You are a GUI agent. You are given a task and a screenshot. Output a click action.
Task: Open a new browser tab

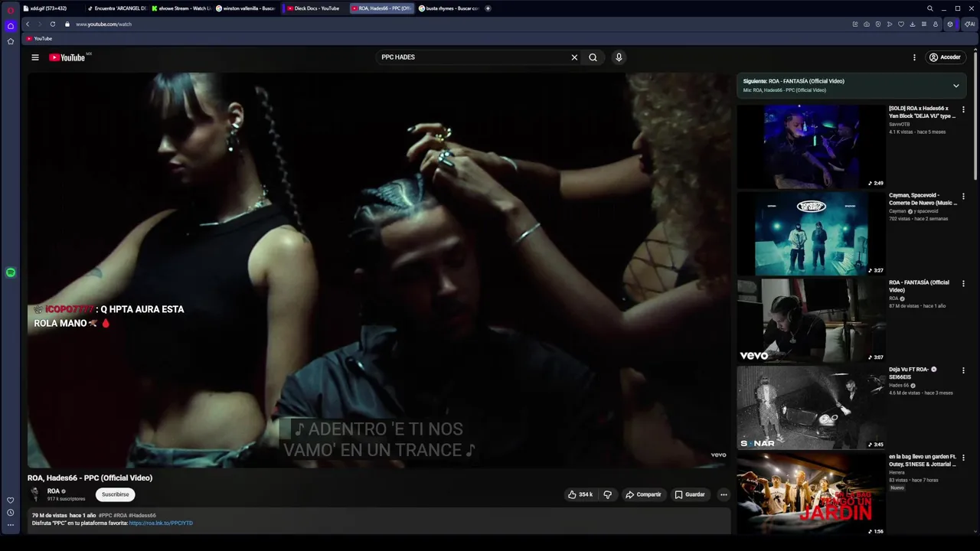pos(488,8)
